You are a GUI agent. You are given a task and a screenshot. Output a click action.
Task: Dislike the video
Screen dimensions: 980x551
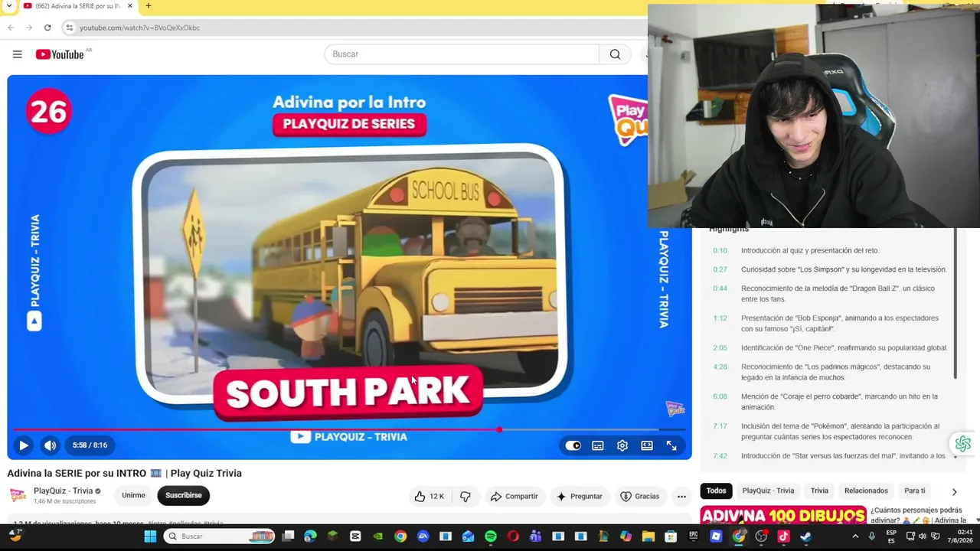click(x=465, y=497)
